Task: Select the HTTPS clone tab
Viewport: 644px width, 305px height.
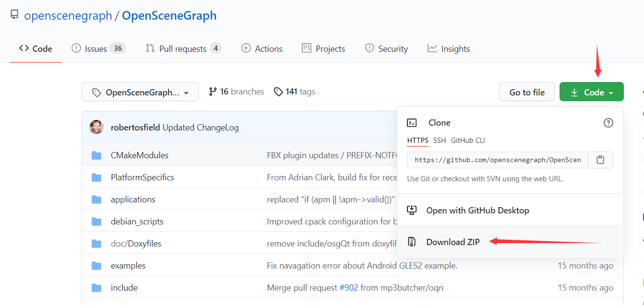Action: click(x=417, y=141)
